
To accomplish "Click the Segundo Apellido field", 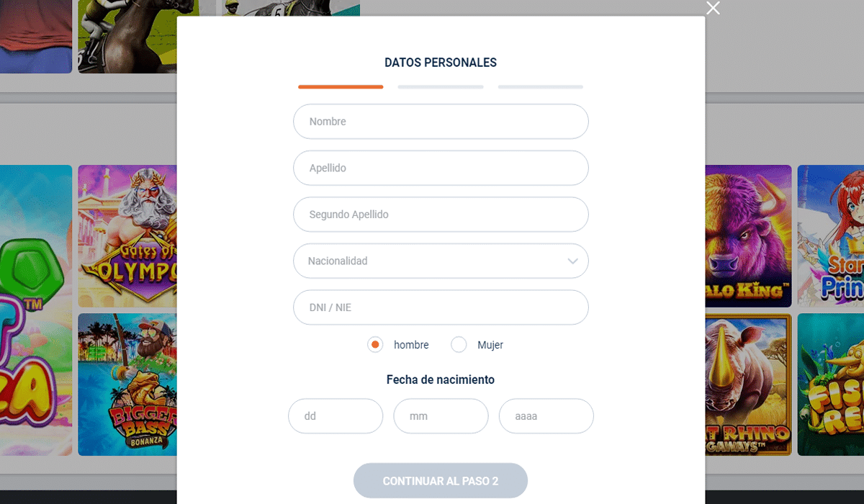I will coord(441,215).
